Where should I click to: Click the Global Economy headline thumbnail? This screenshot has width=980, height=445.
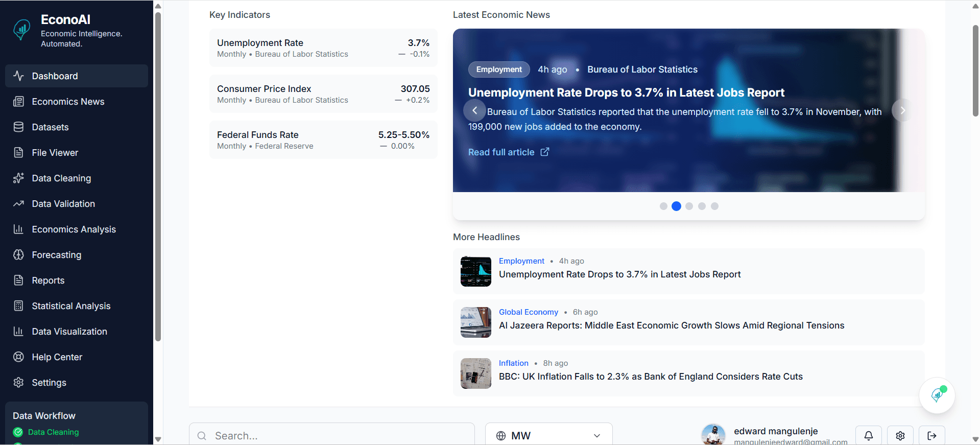point(475,322)
